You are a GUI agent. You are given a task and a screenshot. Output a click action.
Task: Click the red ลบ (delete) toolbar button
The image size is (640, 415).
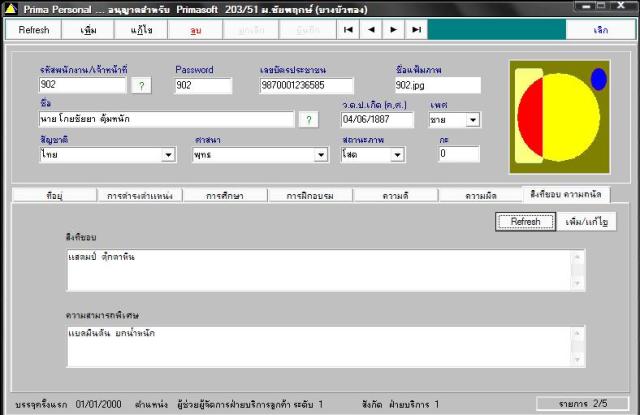tap(196, 30)
